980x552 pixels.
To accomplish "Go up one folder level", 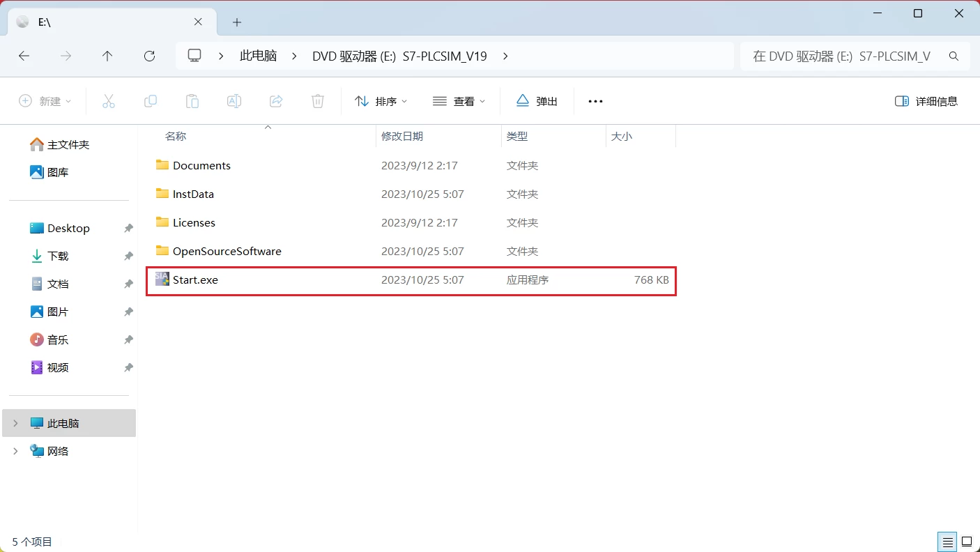I will pos(107,56).
